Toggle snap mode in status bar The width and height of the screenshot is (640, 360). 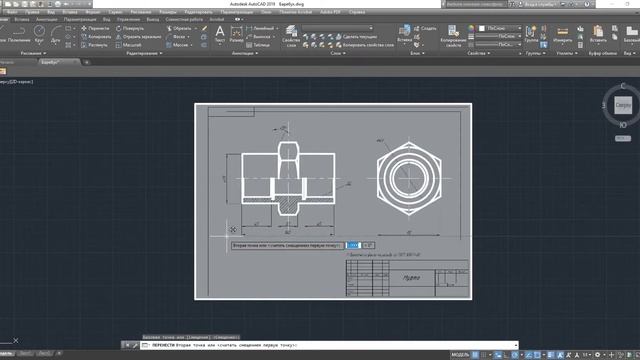[484, 355]
